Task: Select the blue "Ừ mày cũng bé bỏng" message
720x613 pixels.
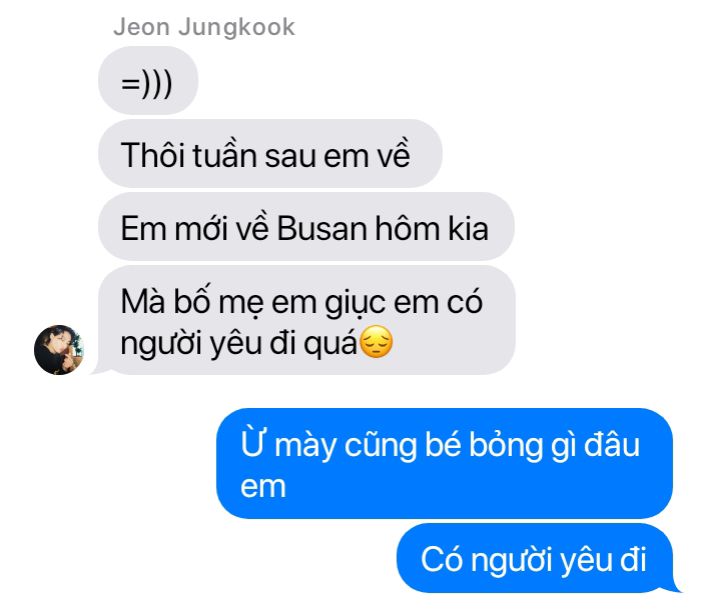Action: pos(444,463)
